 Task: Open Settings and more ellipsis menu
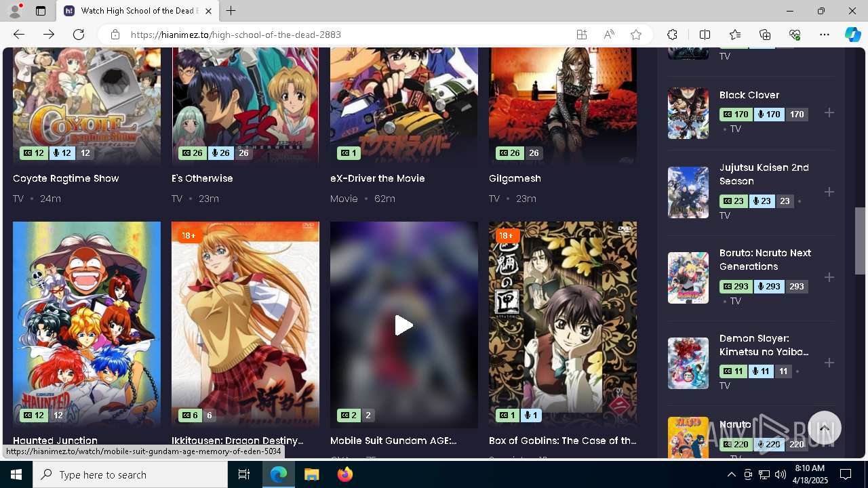(825, 35)
